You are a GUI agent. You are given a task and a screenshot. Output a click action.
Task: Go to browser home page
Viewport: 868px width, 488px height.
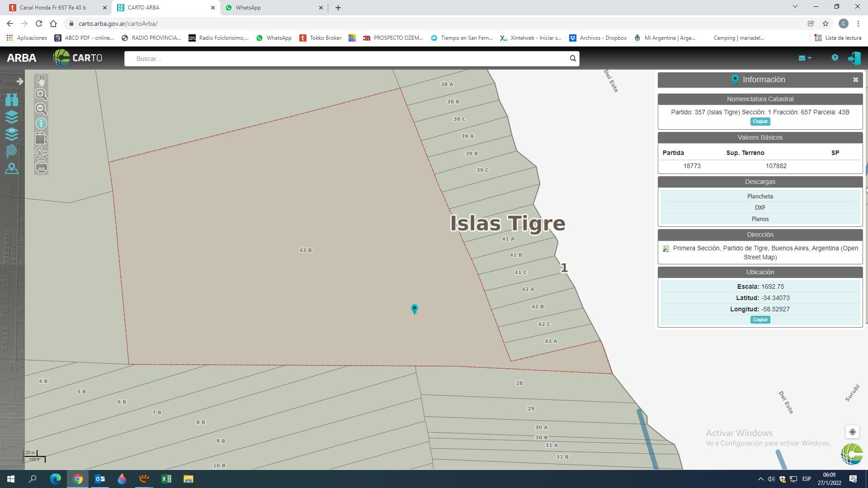[x=53, y=23]
